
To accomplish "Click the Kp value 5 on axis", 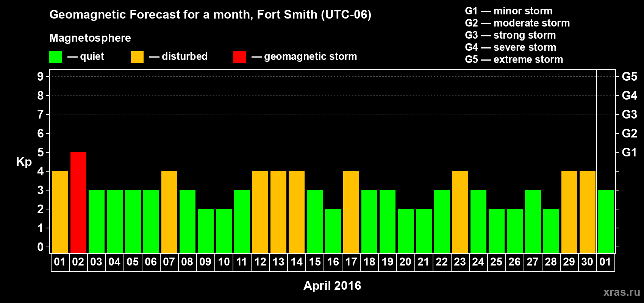I will (41, 152).
